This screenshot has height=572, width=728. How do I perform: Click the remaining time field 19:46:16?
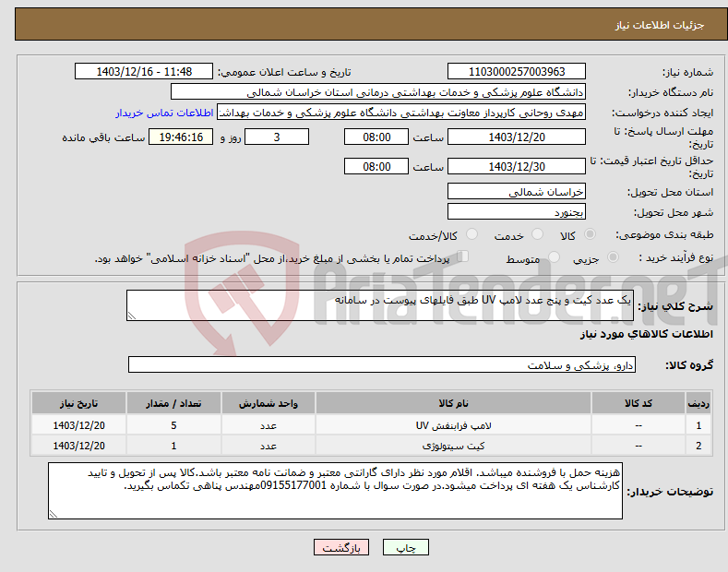click(x=181, y=137)
